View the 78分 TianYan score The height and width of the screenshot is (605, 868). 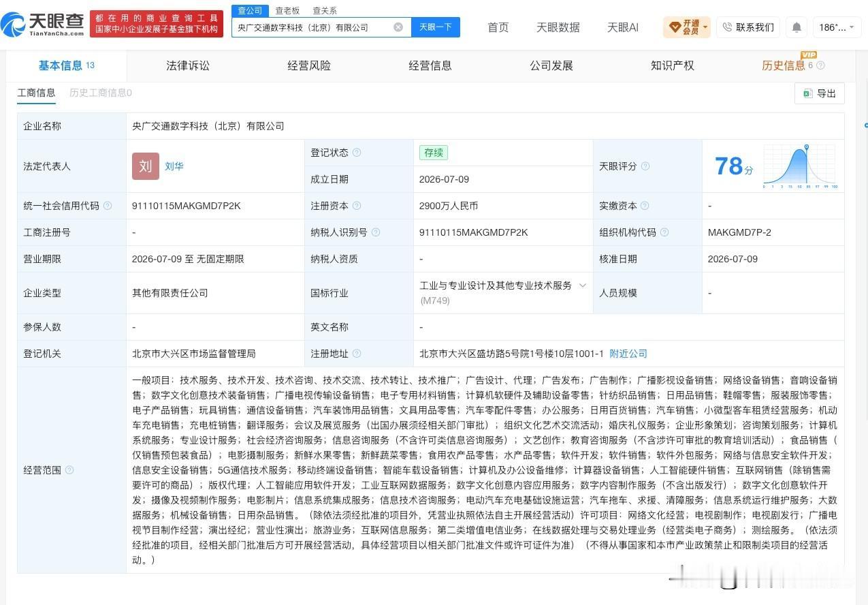click(x=734, y=166)
